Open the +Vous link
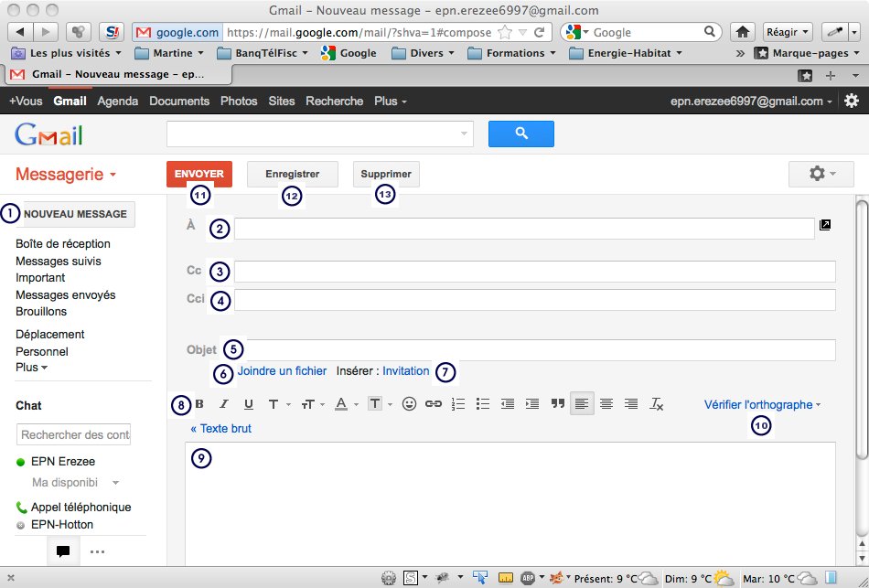869x588 pixels. (26, 101)
